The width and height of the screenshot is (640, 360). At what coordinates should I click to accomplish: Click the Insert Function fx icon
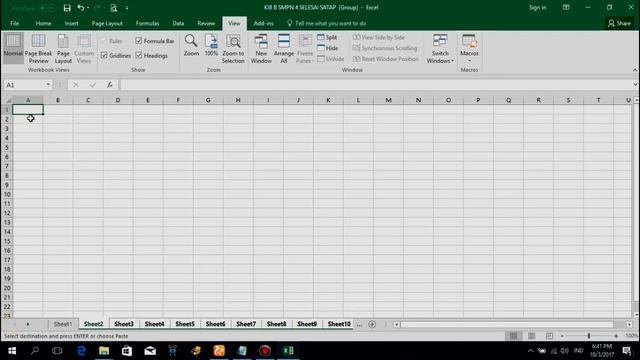tap(109, 85)
